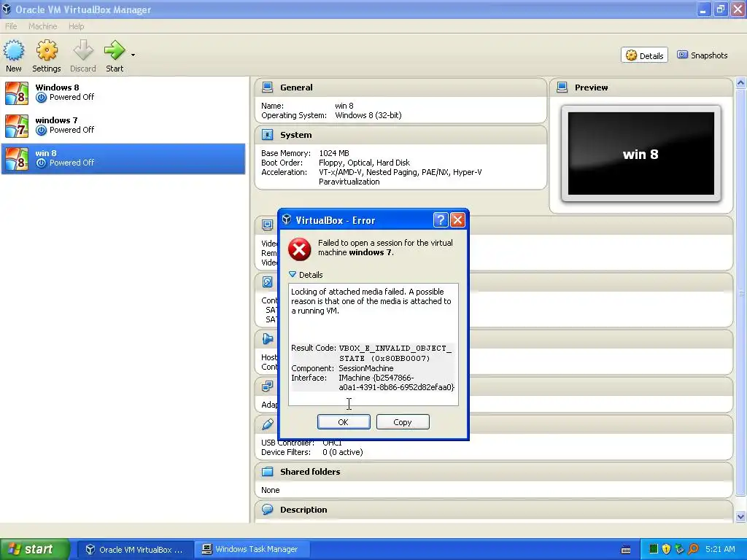Open Settings gear toolbar icon
Screen dimensions: 747x560
tap(47, 50)
